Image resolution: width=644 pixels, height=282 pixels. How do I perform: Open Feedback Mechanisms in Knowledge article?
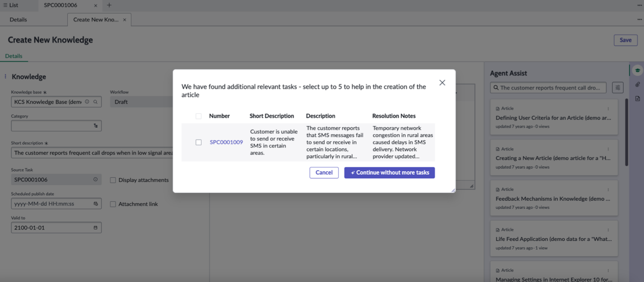click(554, 198)
